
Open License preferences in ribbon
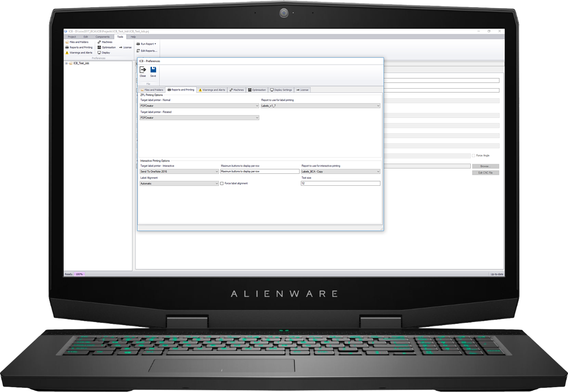coord(125,48)
